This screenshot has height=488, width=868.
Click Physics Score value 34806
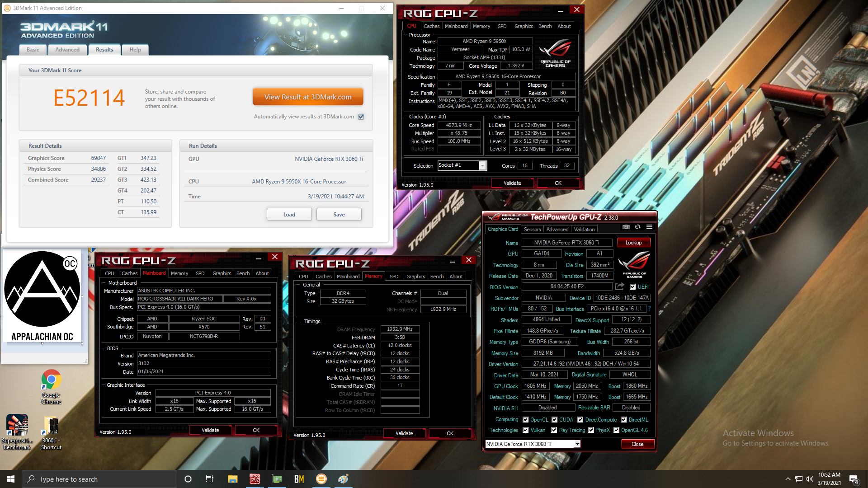point(98,169)
